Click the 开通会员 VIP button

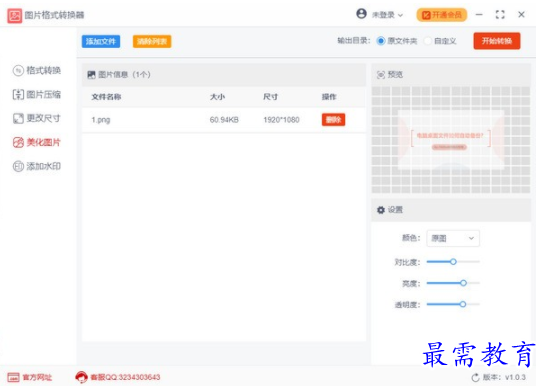tap(442, 15)
